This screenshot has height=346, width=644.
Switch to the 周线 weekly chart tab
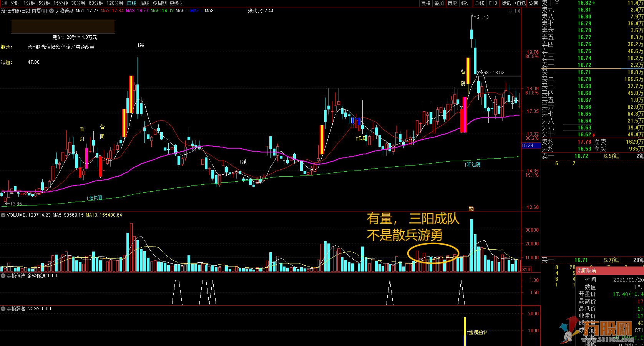[145, 3]
